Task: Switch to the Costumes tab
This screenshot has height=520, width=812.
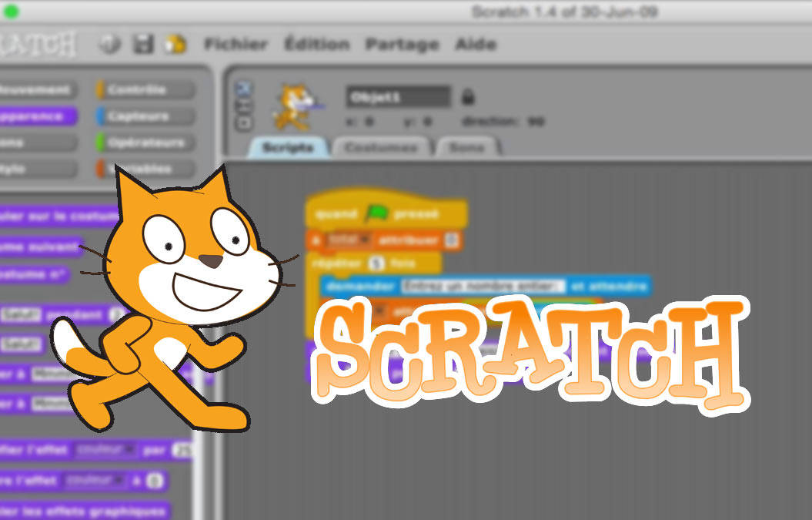Action: point(381,148)
